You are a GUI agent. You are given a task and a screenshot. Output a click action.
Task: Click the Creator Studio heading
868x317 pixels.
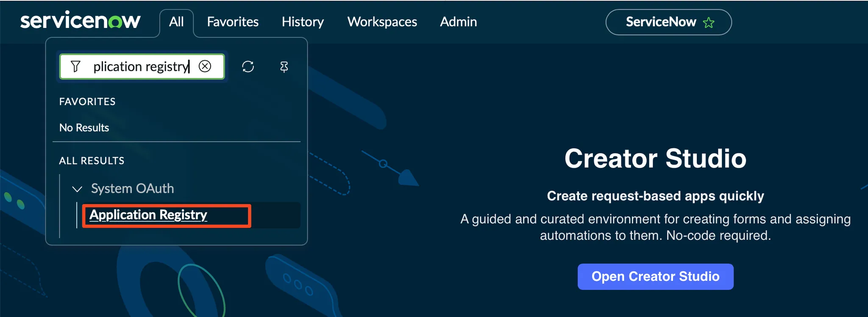(655, 158)
